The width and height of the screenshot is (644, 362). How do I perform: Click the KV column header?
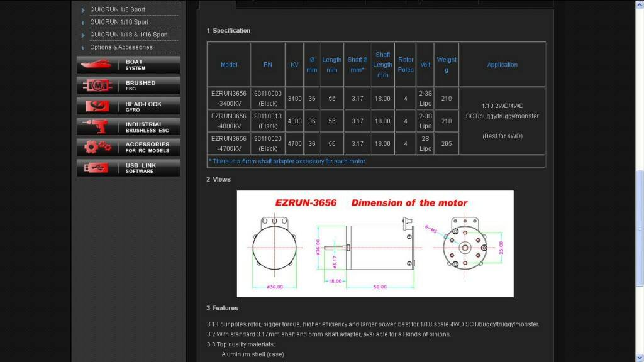(294, 65)
